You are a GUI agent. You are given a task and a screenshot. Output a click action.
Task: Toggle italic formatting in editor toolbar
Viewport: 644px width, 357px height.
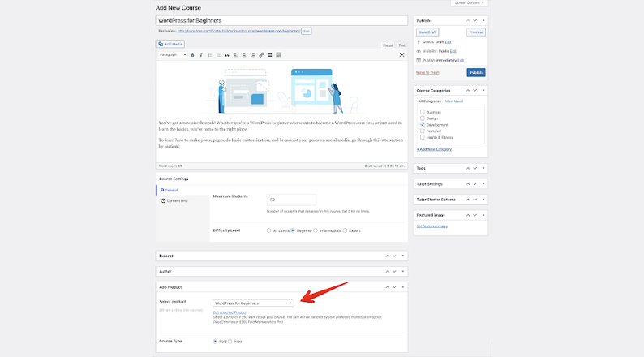(x=201, y=55)
